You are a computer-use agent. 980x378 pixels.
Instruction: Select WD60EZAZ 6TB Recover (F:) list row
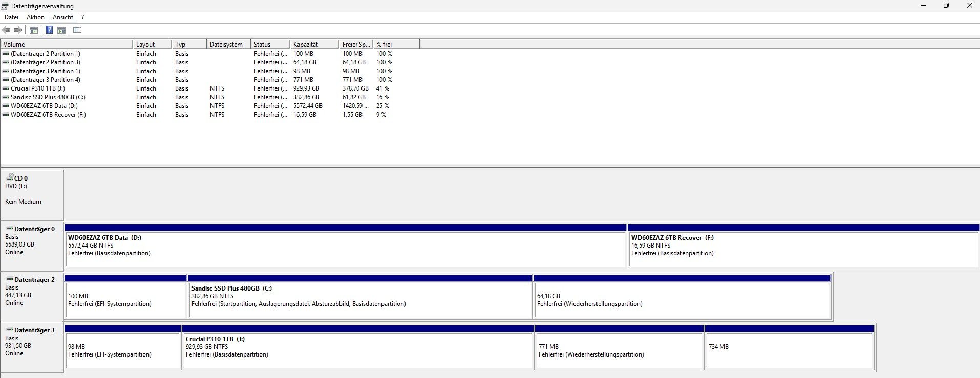point(210,115)
